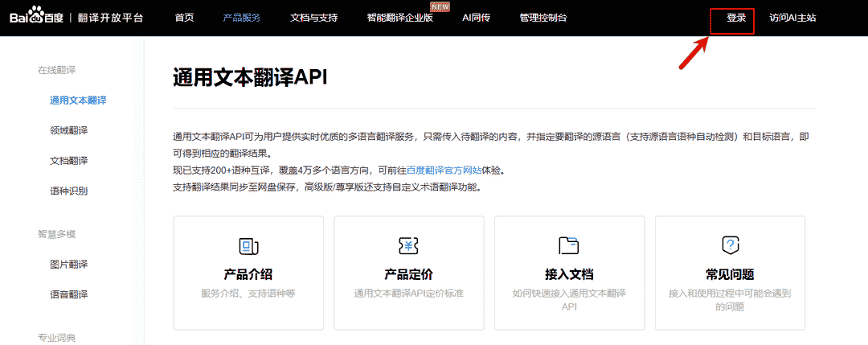Open 首页 in the top navigation

pyautogui.click(x=184, y=18)
